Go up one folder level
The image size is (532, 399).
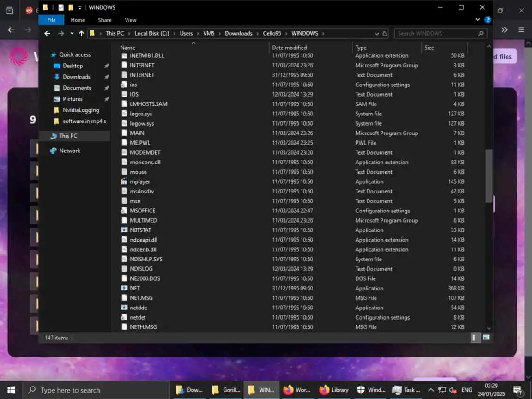pos(81,33)
